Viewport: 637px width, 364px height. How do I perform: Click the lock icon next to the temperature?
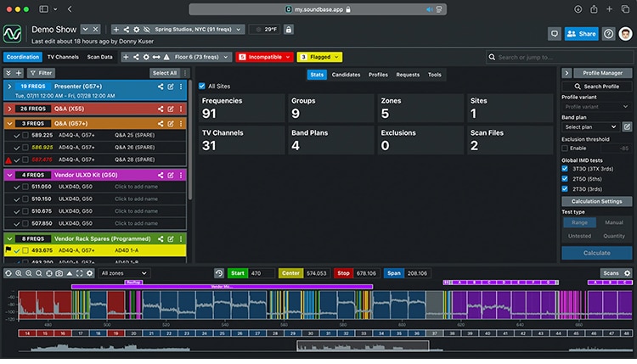click(289, 29)
